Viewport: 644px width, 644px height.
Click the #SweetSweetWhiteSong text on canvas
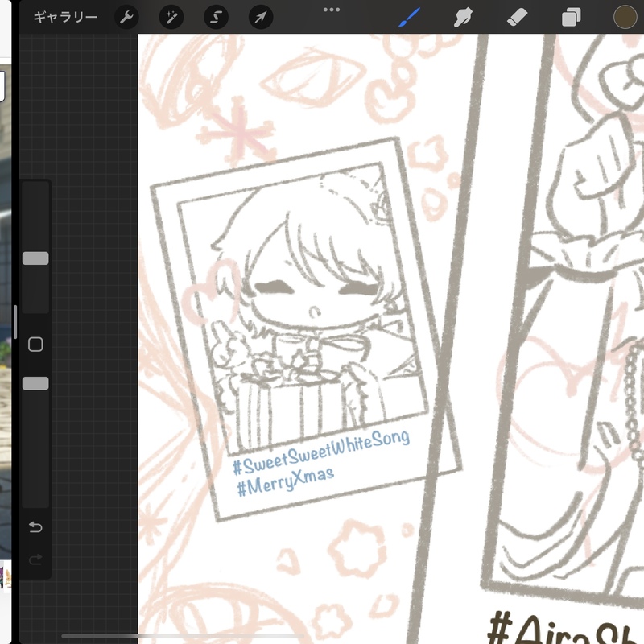(x=321, y=452)
